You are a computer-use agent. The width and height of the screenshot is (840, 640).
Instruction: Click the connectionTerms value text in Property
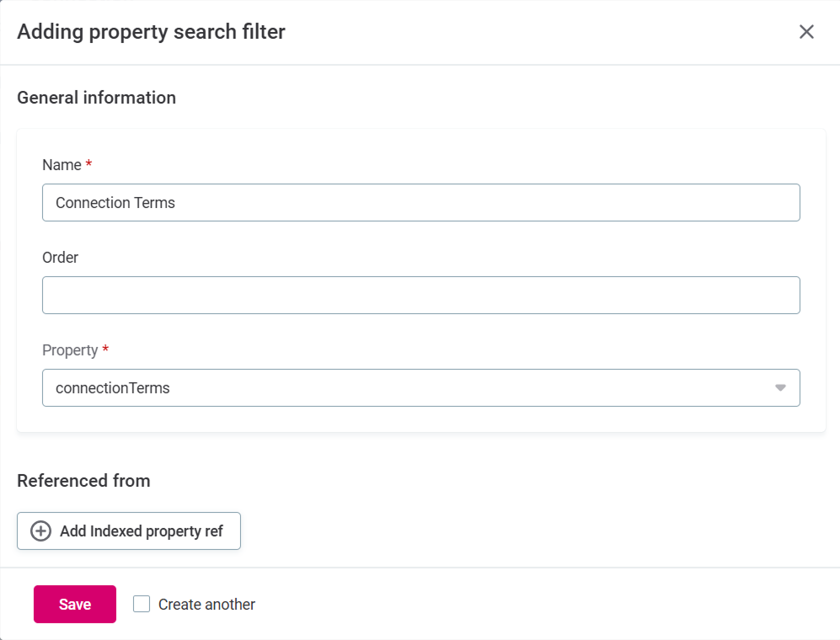(x=113, y=388)
